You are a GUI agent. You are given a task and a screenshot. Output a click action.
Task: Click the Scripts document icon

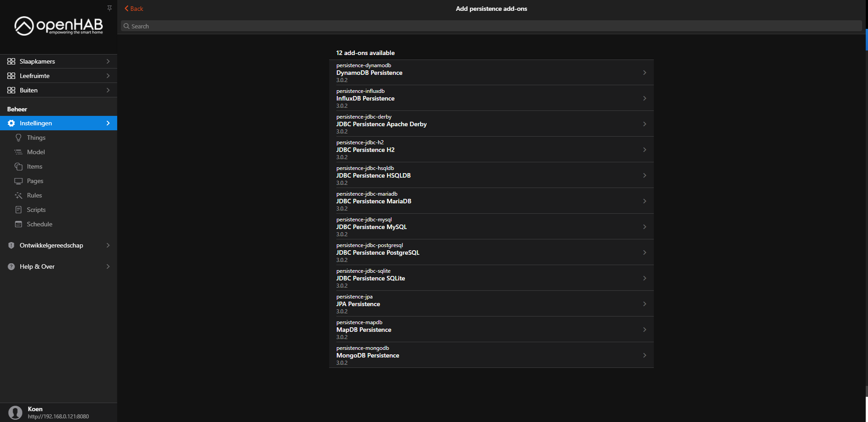click(x=18, y=210)
